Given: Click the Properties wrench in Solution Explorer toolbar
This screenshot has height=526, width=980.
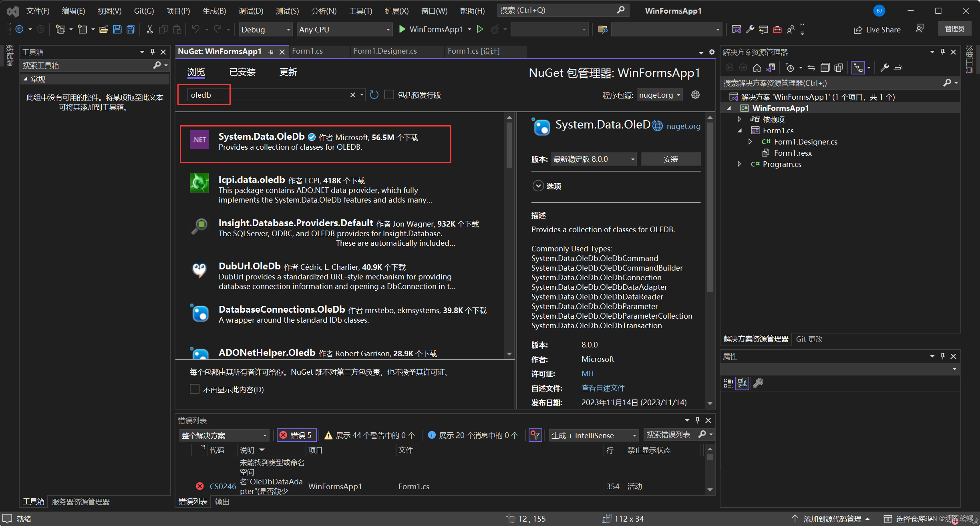Looking at the screenshot, I should point(885,68).
